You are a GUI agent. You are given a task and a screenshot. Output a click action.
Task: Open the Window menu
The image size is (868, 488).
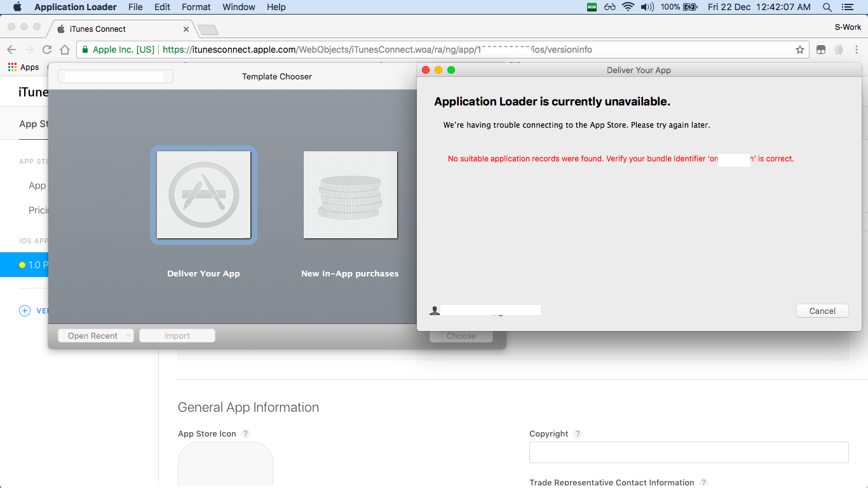point(239,7)
